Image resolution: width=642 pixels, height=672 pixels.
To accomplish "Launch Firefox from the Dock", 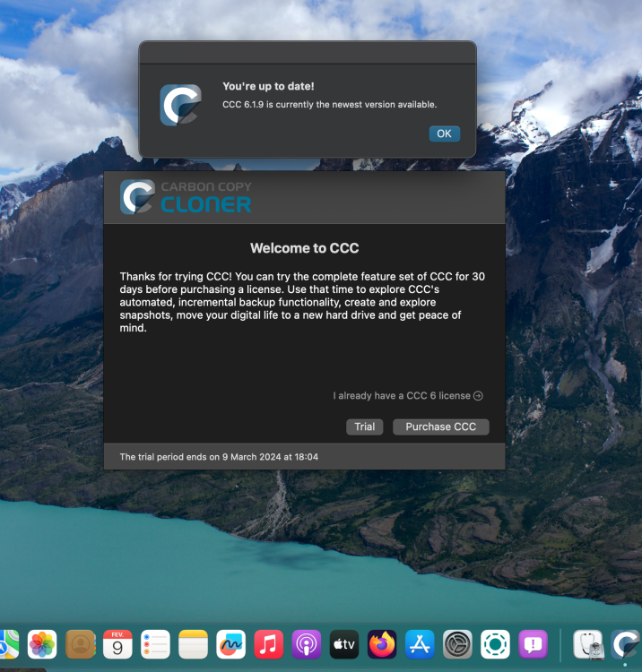I will click(x=382, y=644).
